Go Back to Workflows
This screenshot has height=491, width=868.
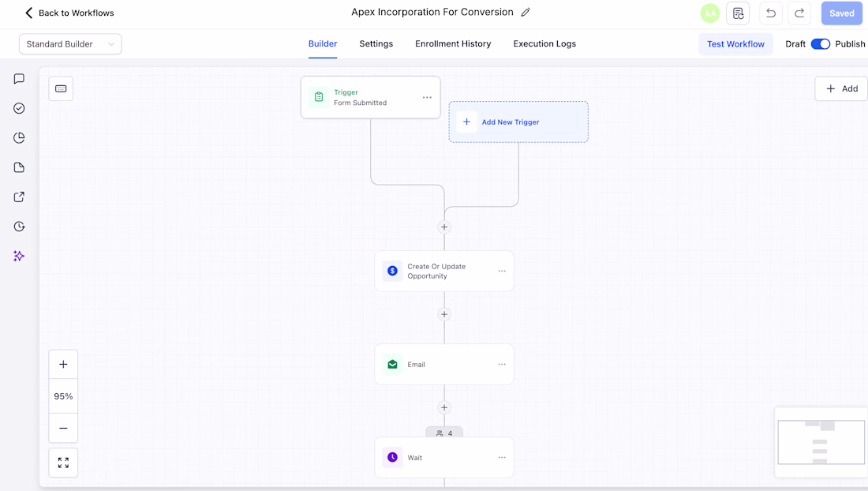coord(69,13)
